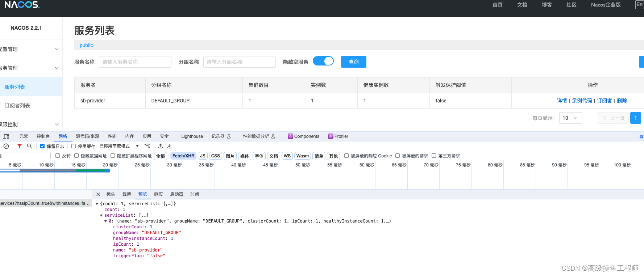
Task: Collapse the serviceList JSON node
Action: click(101, 215)
